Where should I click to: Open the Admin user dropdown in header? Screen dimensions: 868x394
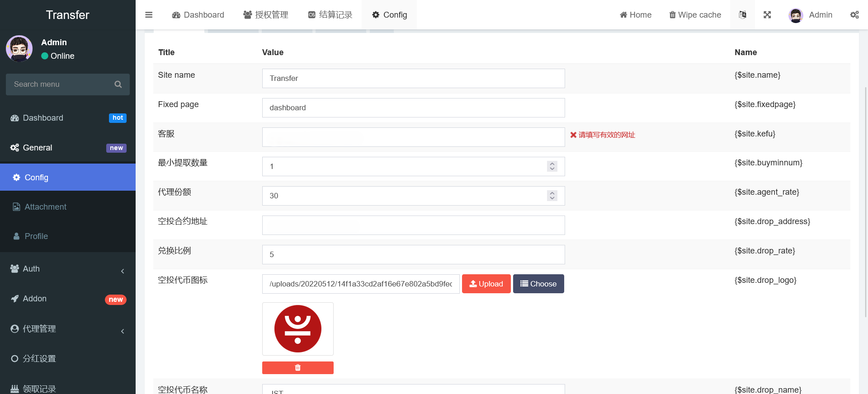pos(811,15)
